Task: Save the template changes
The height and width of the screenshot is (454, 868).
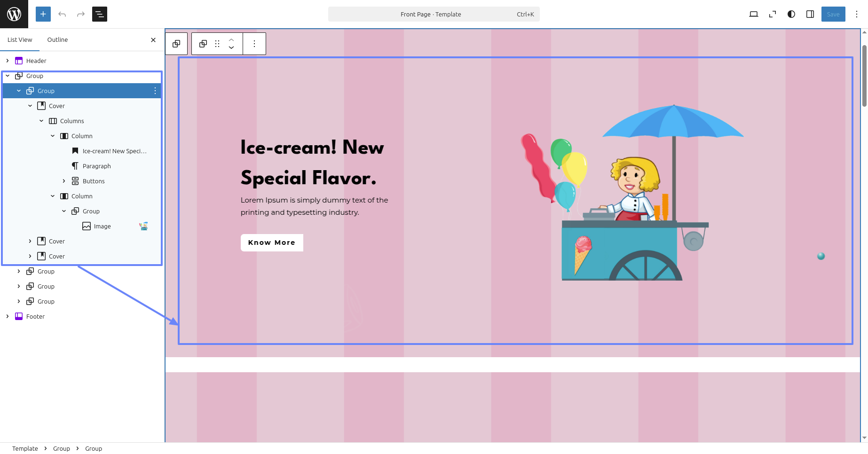Action: click(833, 14)
